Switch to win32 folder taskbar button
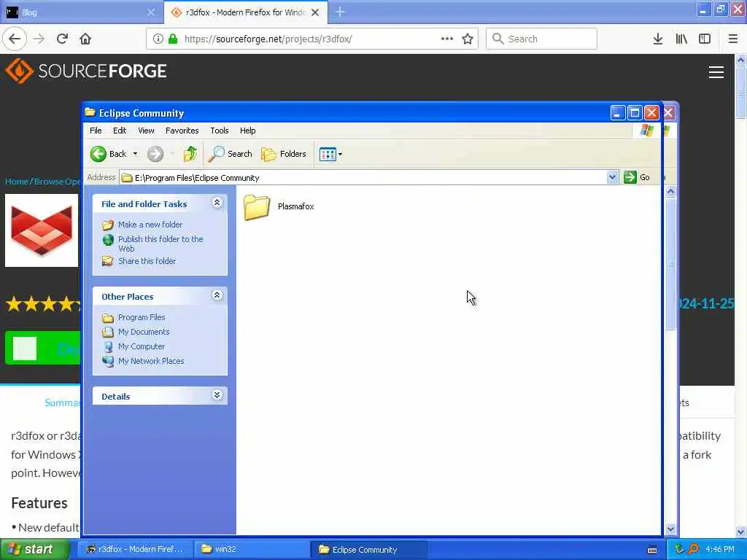This screenshot has width=747, height=560. pos(252,549)
